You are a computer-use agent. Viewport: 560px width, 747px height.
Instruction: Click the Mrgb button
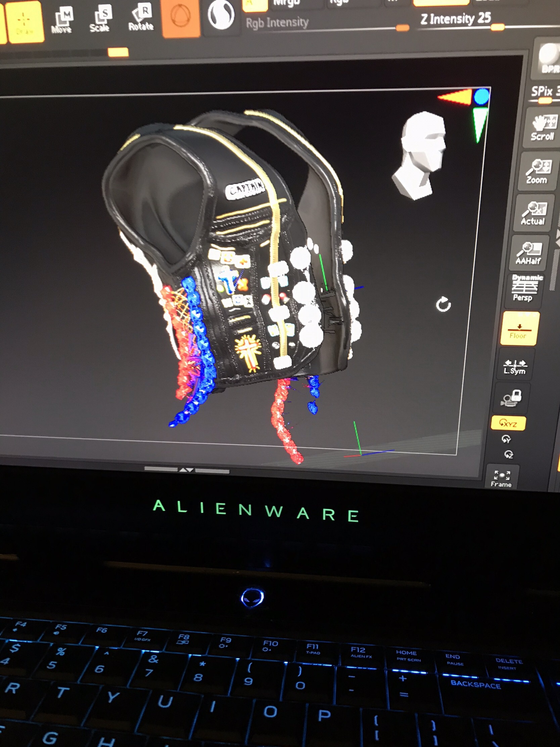286,3
